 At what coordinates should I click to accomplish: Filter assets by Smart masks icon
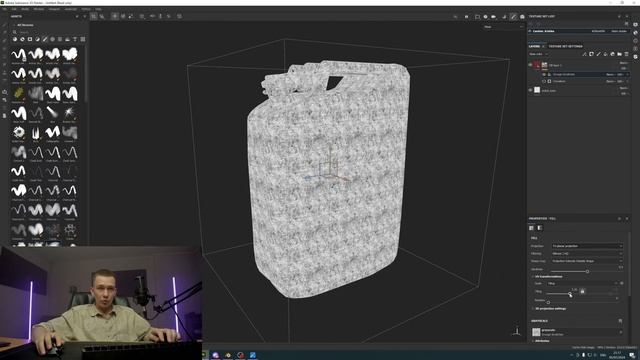click(30, 39)
